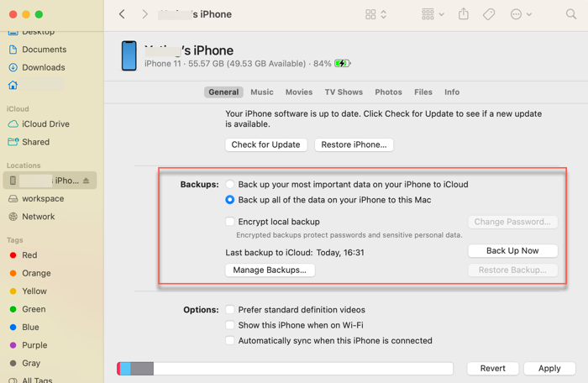
Task: Go forward with the right chevron
Action: (x=144, y=14)
